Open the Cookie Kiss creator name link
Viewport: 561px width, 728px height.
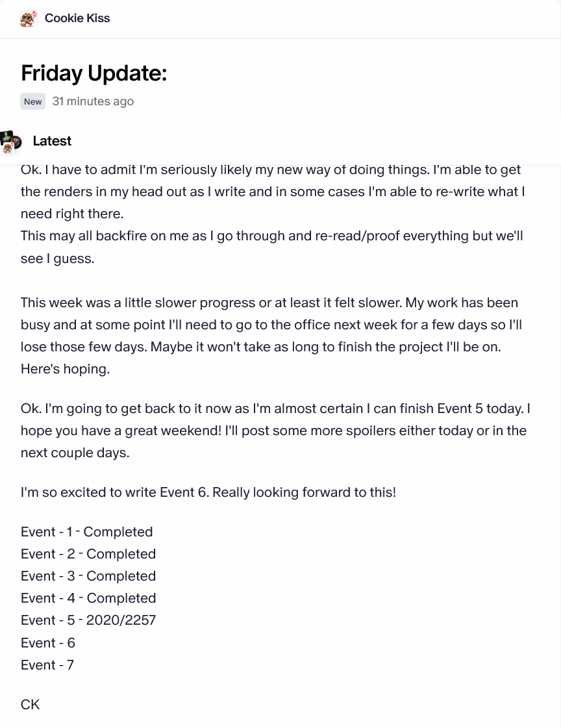coord(77,18)
